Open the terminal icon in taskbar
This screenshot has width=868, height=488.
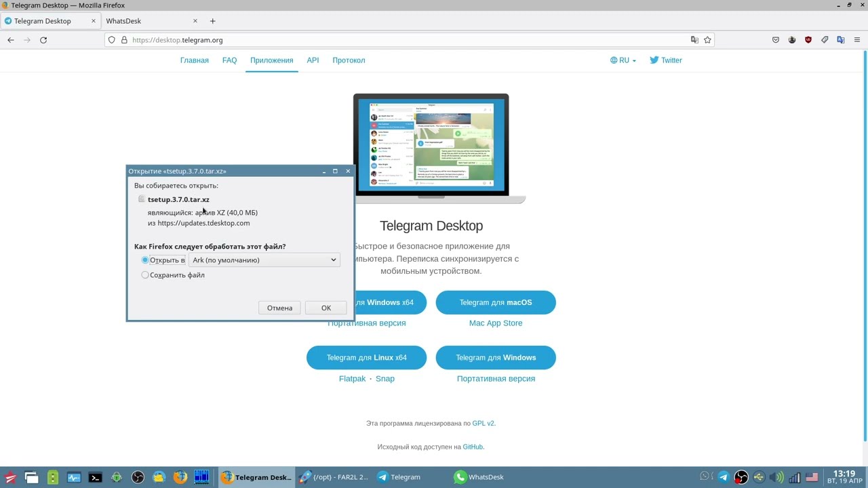95,477
